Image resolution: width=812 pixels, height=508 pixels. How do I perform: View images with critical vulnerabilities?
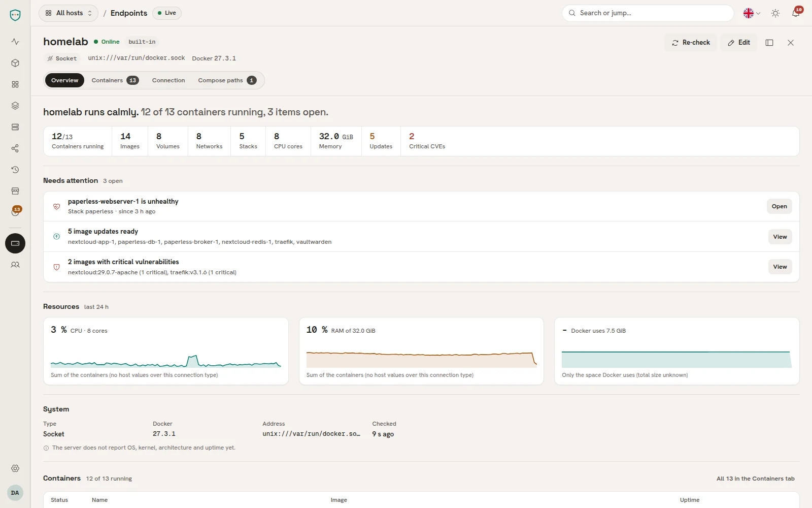click(x=780, y=267)
